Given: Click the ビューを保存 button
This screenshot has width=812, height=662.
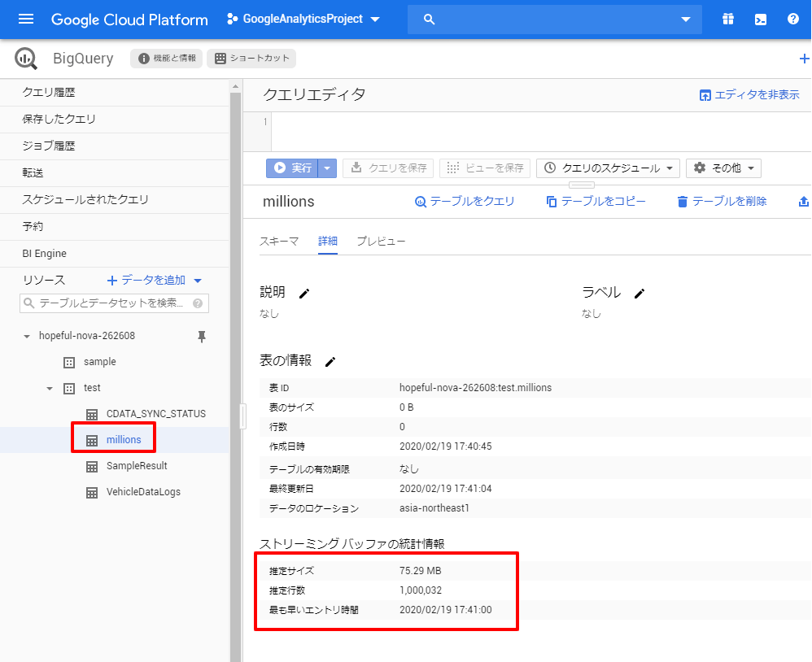Looking at the screenshot, I should tap(485, 168).
